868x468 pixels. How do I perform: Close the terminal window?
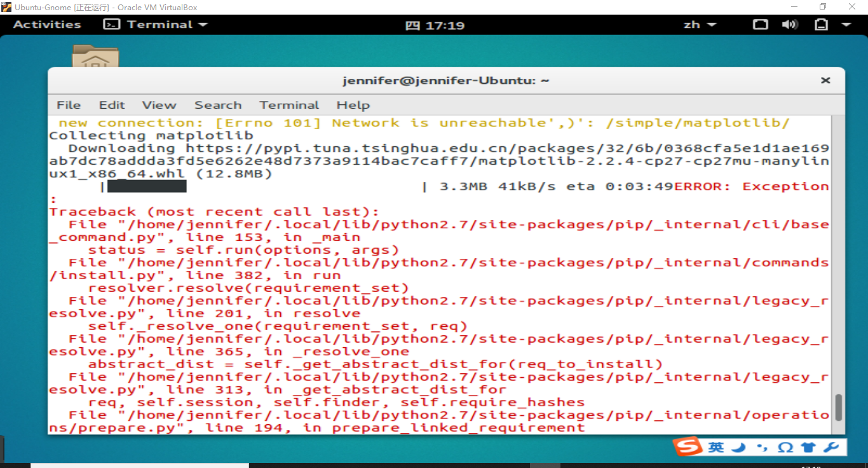825,81
